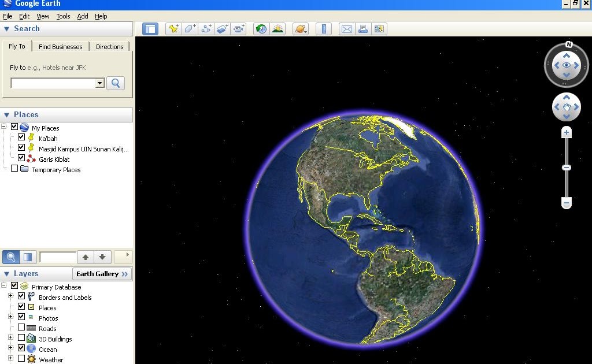592x364 pixels.
Task: Click the zoom slider handle
Action: [x=567, y=168]
